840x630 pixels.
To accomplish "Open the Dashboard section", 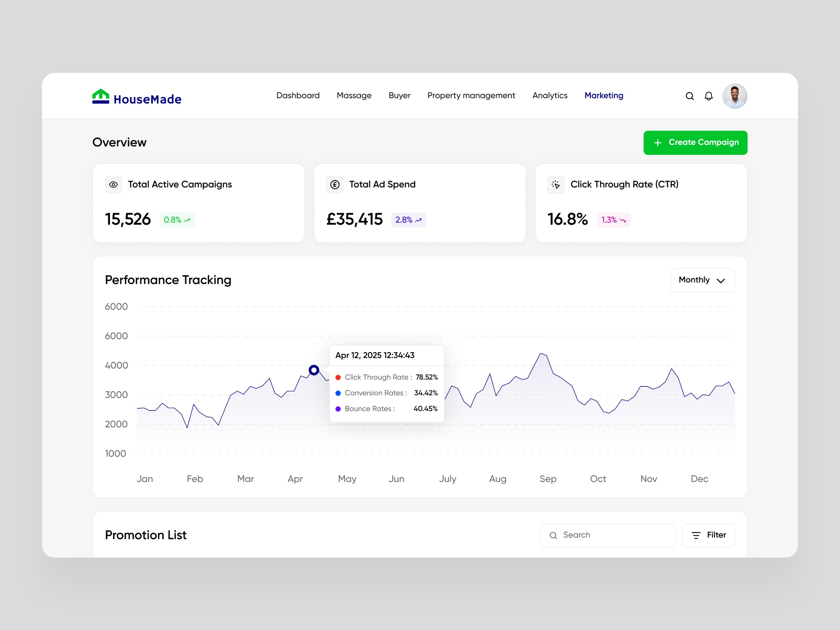I will 298,95.
